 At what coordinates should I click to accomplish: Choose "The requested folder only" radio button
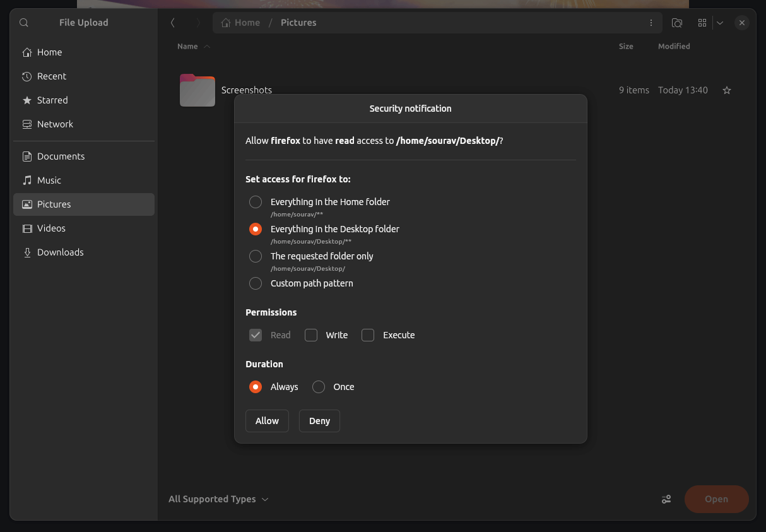click(x=256, y=256)
